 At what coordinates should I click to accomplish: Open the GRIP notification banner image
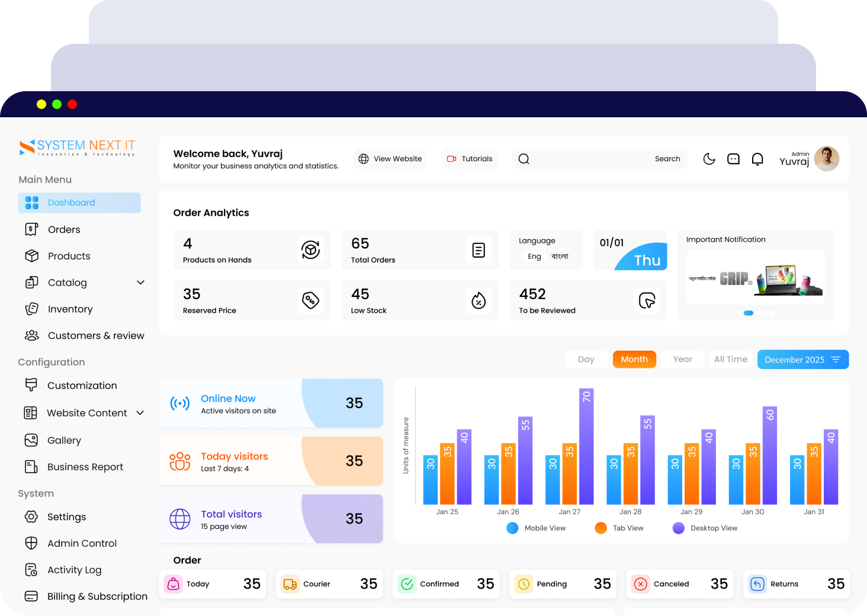coord(756,277)
